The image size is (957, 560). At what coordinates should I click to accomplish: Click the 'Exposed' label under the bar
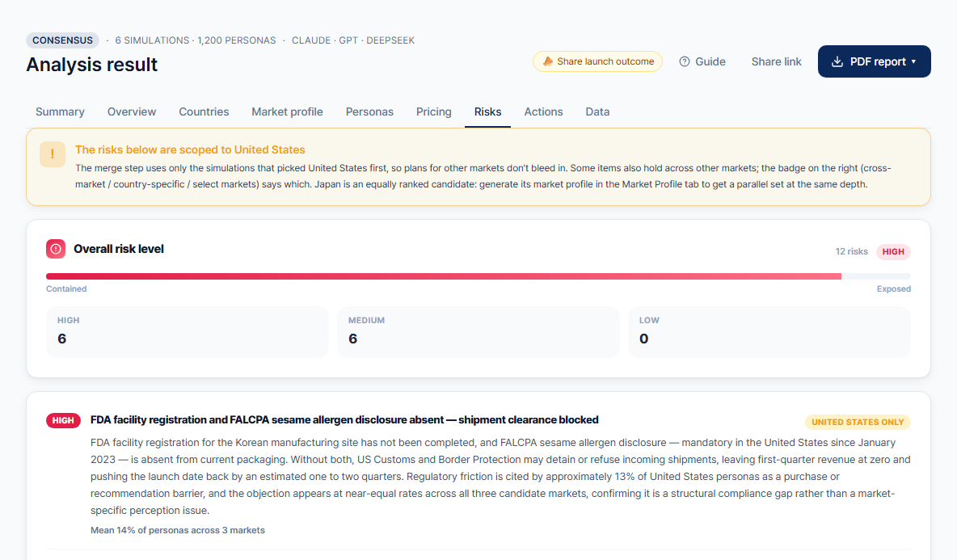pos(893,288)
